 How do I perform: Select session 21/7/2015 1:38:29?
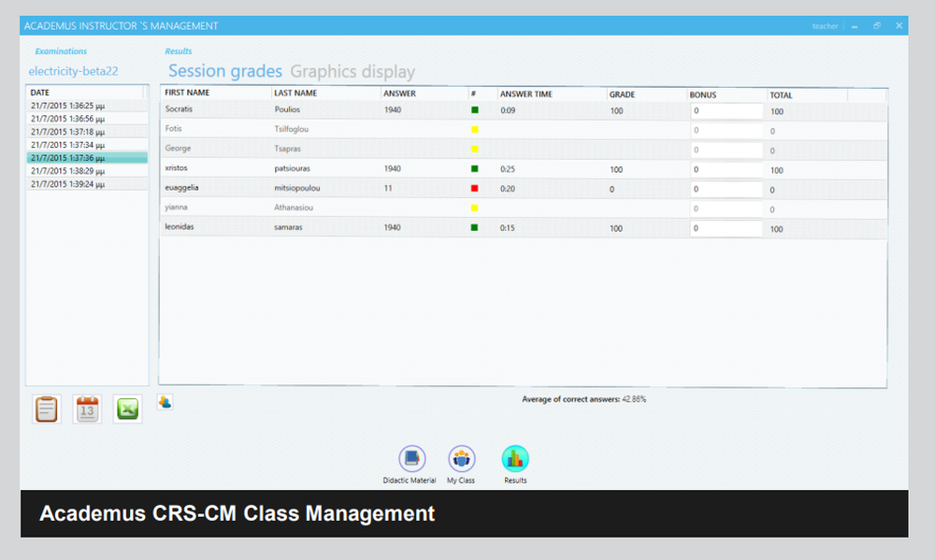pyautogui.click(x=87, y=171)
